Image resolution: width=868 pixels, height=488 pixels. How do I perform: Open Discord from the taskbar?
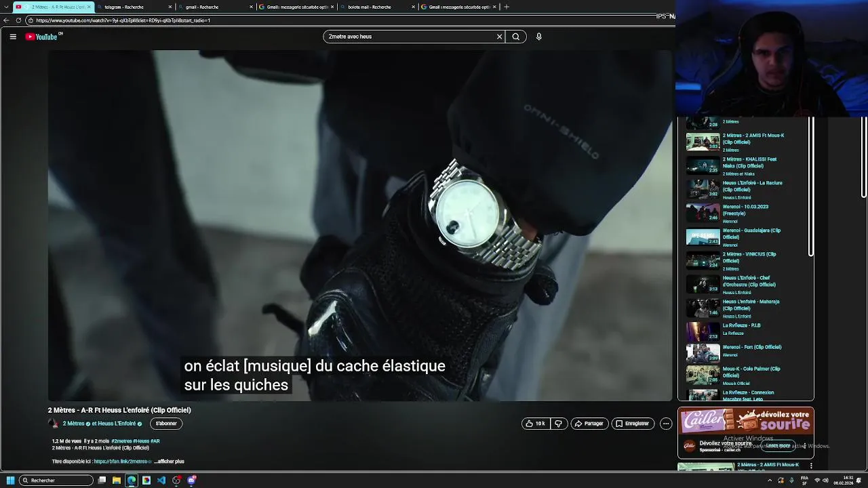[x=192, y=481]
